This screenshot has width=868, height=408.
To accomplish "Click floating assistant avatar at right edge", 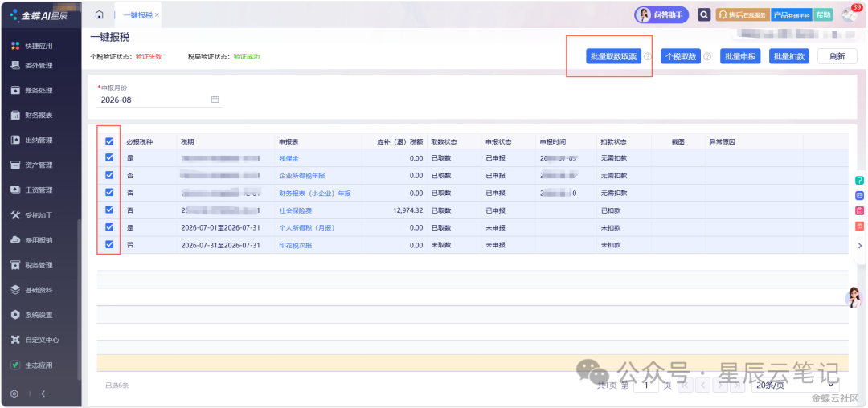I will [x=854, y=297].
